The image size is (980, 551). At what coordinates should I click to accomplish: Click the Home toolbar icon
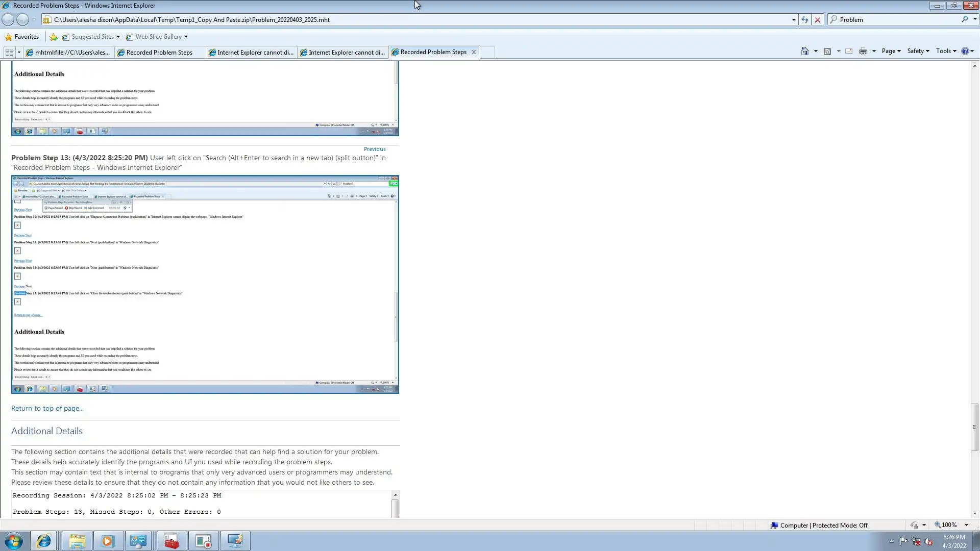(805, 51)
